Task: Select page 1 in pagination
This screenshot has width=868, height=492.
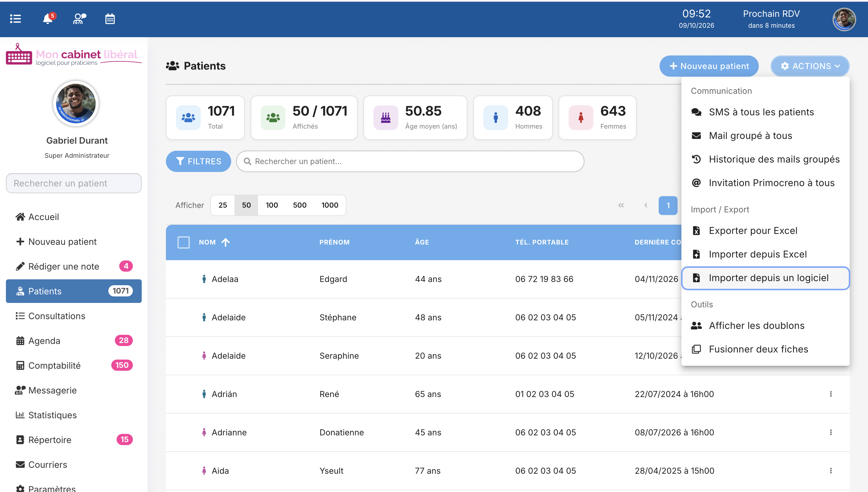Action: [x=668, y=205]
